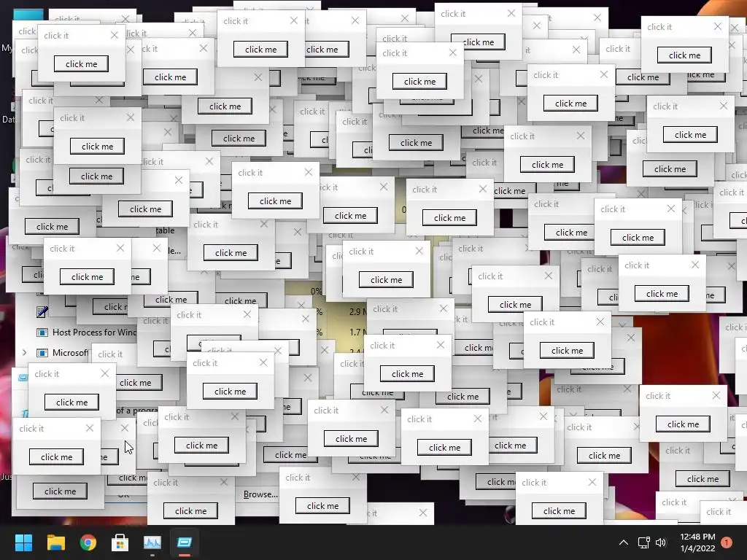Click the 1.7 M memory cell
Screen dimensions: 747x560
point(357,332)
